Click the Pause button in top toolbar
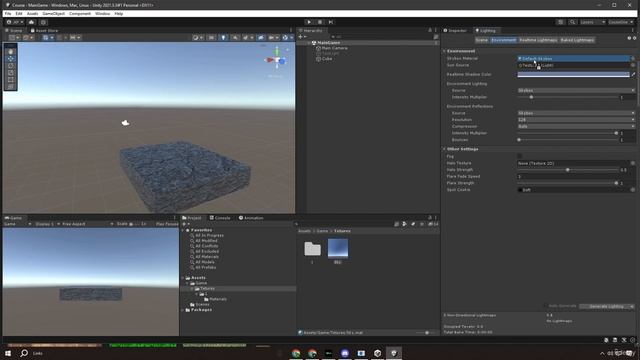 pos(320,22)
